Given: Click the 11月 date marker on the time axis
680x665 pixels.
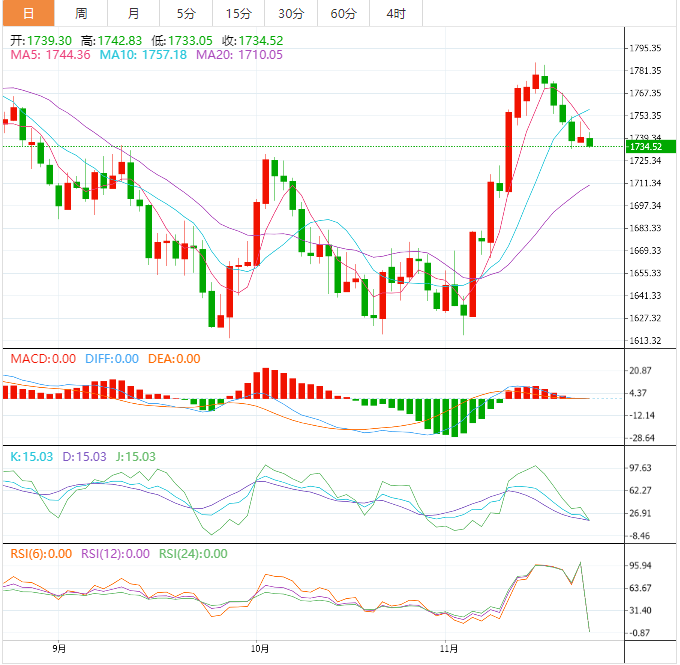Looking at the screenshot, I should point(450,649).
